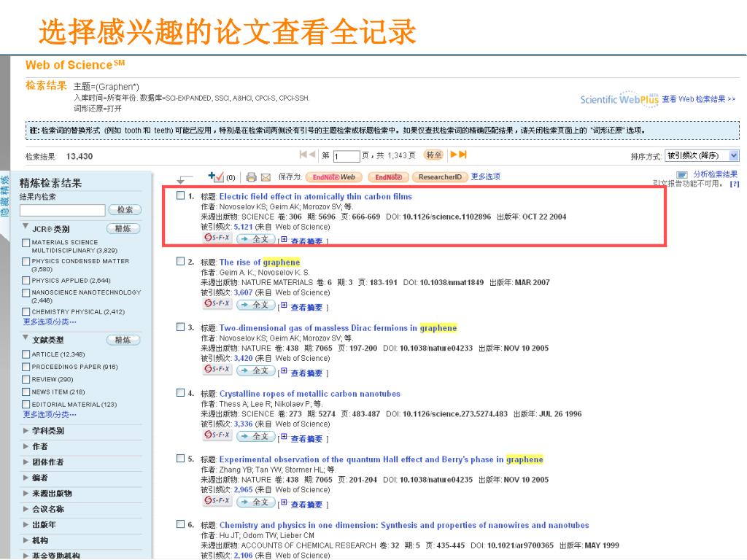
Task: Click 精炼 button beside JCR 类别
Action: (123, 228)
